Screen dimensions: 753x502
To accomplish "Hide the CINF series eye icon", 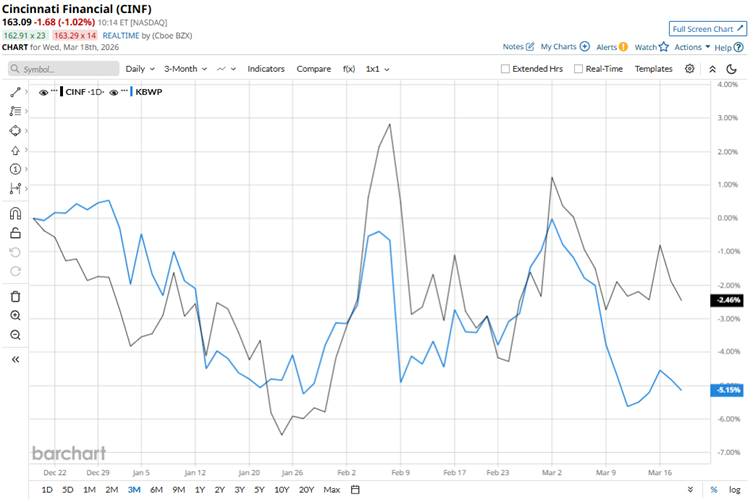I will coord(43,92).
